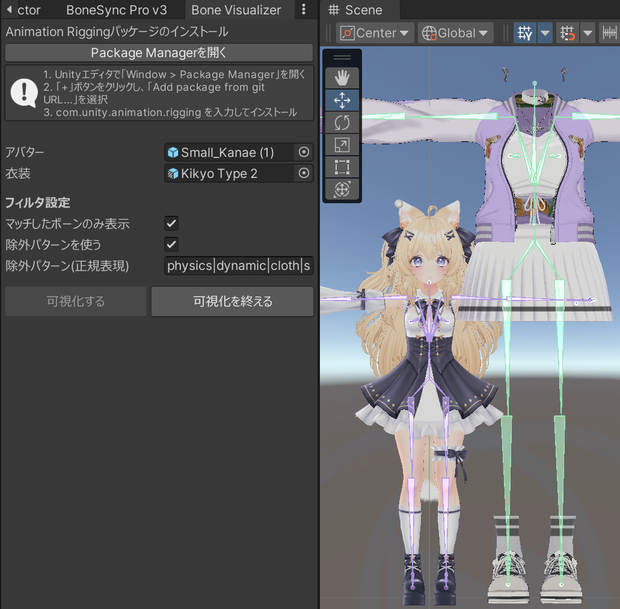Switch to the BoneSync Pro v3 tab
620x609 pixels.
point(116,10)
